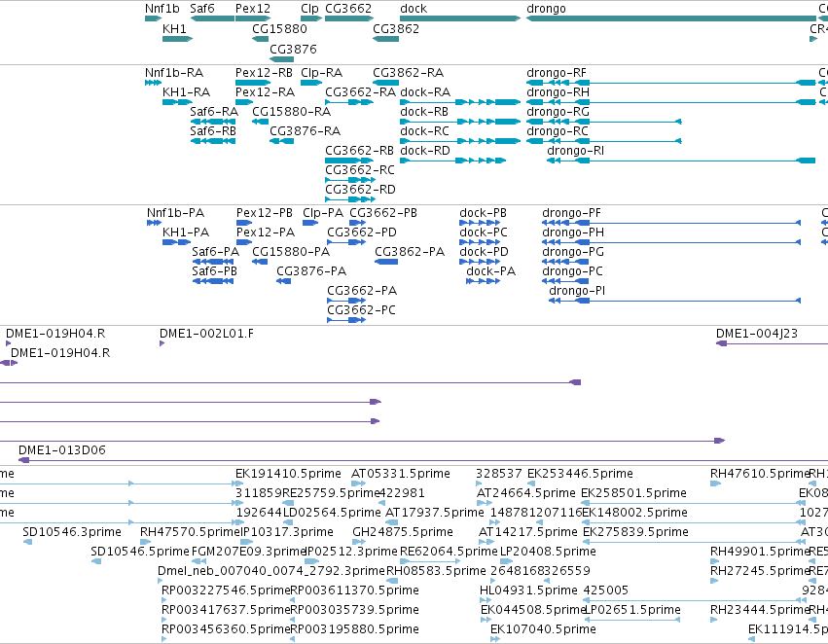Screen dimensions: 828x644
Task: Click the Nnf1b-RA transcript label
Action: tap(174, 72)
